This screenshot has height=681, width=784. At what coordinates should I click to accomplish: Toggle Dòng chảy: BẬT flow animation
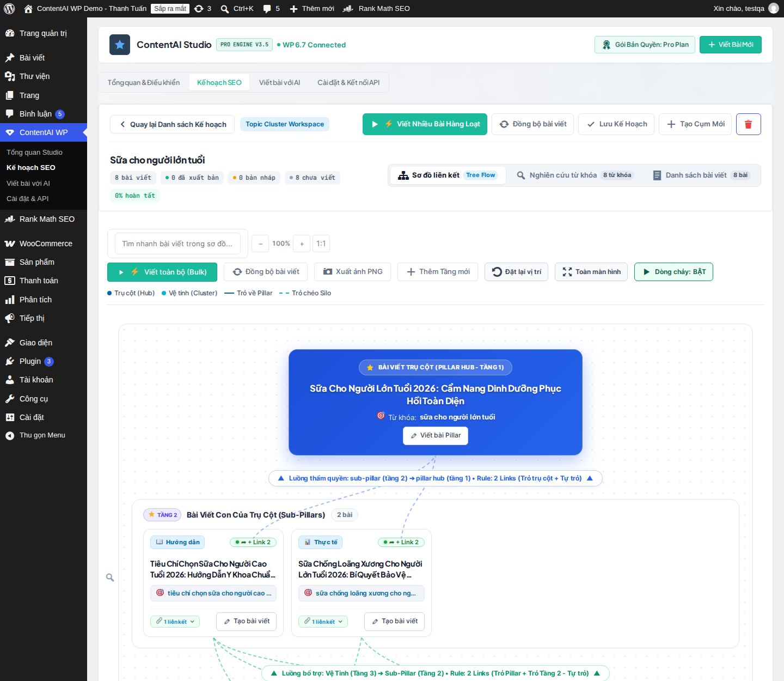point(673,272)
